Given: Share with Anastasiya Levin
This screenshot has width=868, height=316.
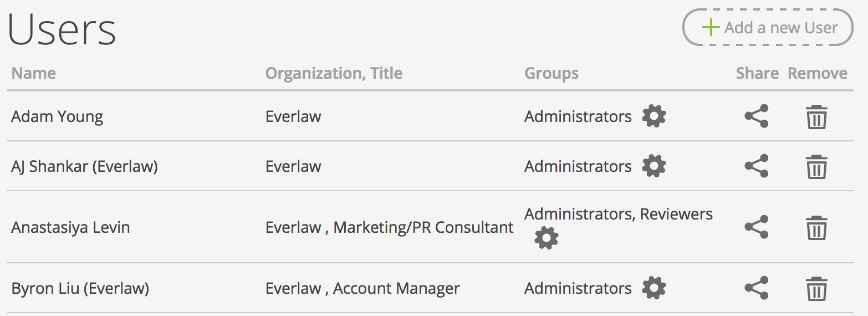Looking at the screenshot, I should tap(757, 227).
